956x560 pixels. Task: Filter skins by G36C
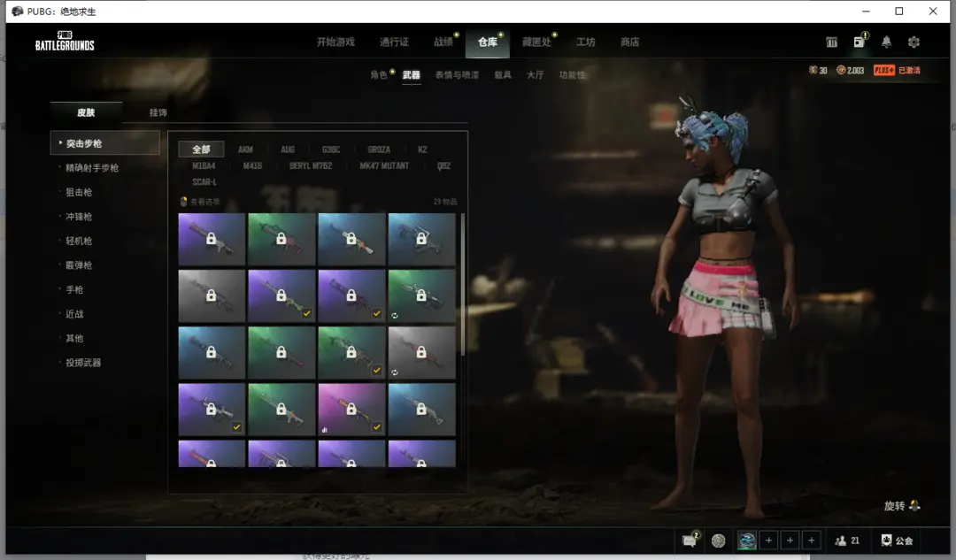point(331,150)
